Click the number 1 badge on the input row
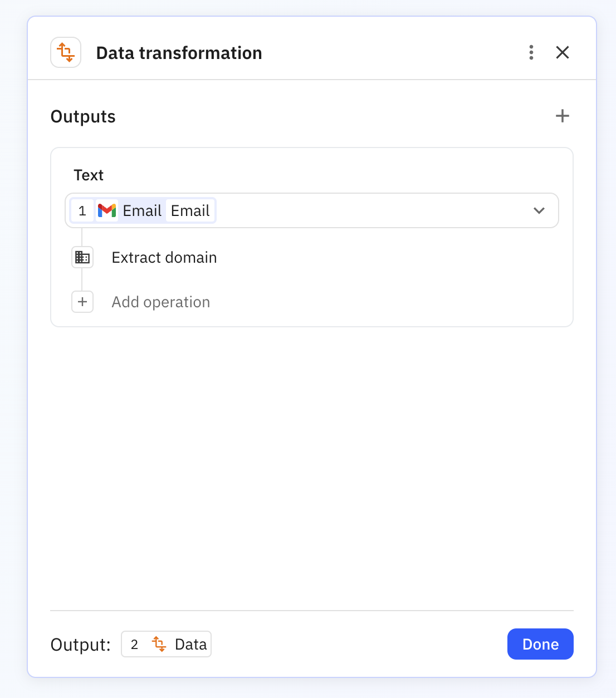The image size is (616, 698). point(82,210)
